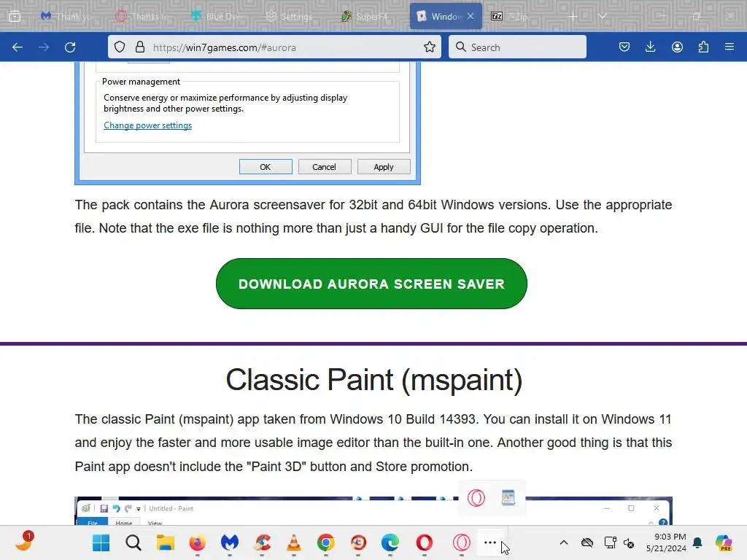Open Firefox from the taskbar
Image resolution: width=747 pixels, height=560 pixels.
(197, 542)
